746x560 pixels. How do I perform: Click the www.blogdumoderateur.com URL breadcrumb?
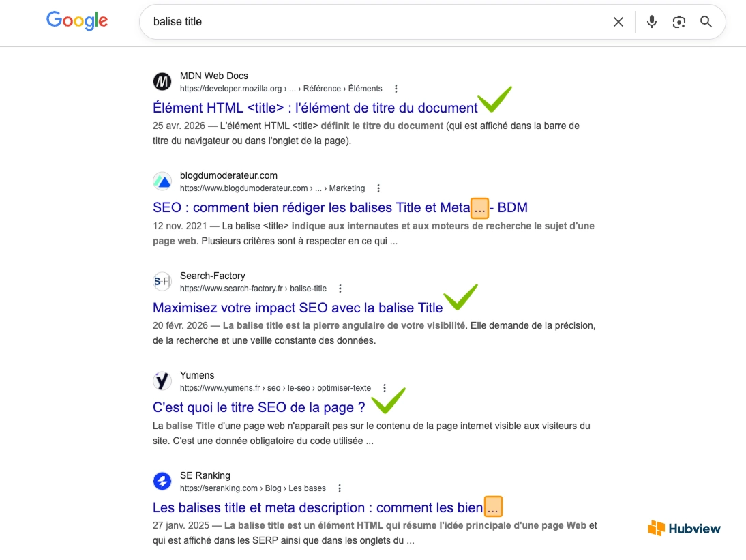coord(272,188)
